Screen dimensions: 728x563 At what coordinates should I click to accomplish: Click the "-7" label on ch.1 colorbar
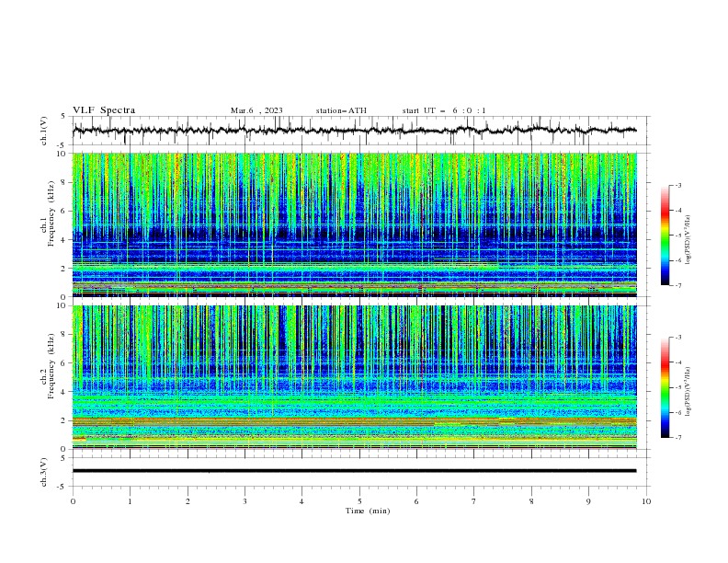click(678, 285)
